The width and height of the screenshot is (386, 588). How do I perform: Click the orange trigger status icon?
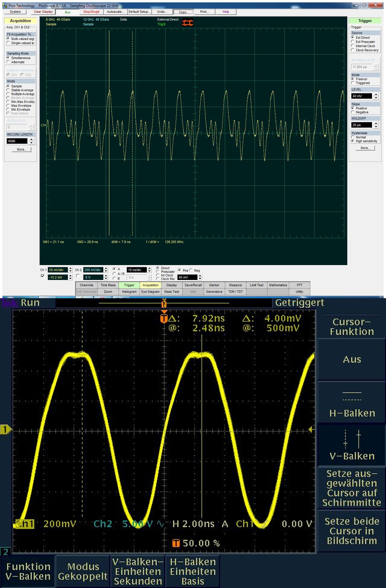(x=188, y=23)
